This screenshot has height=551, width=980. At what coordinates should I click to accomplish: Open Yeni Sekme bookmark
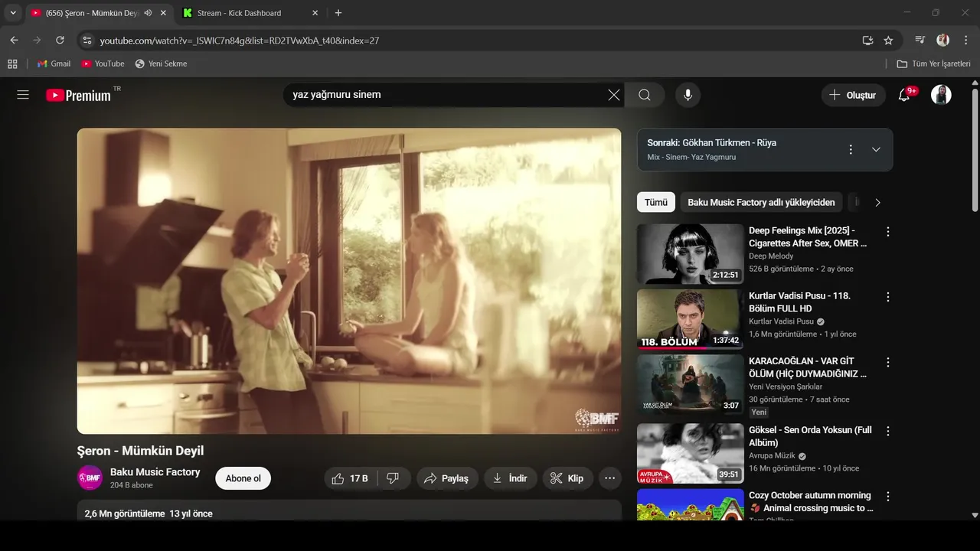(x=161, y=64)
